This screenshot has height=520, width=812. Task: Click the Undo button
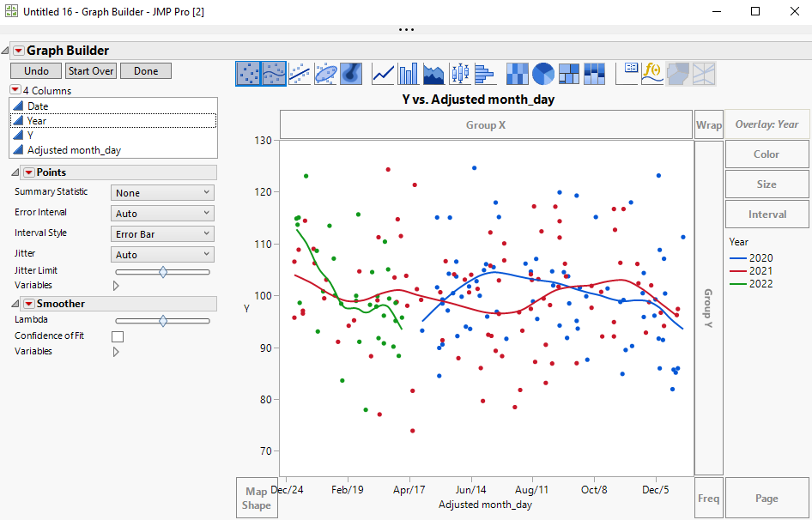(x=36, y=71)
